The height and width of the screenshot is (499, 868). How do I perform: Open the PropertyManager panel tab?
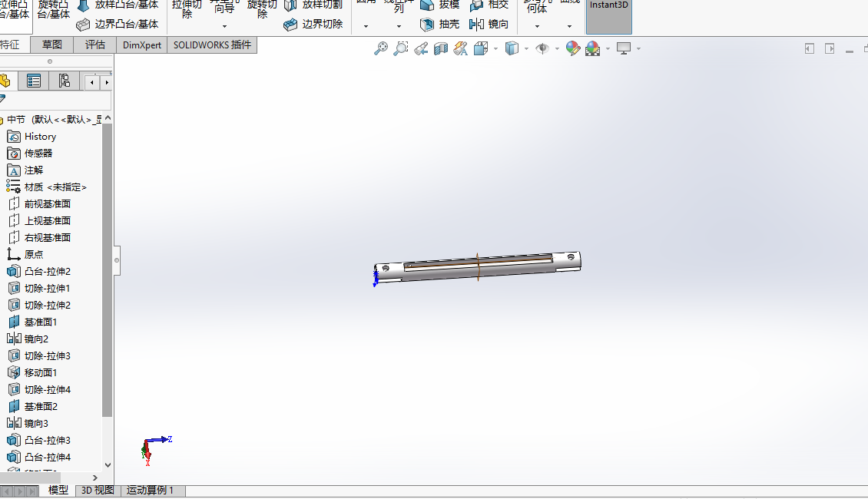tap(34, 81)
